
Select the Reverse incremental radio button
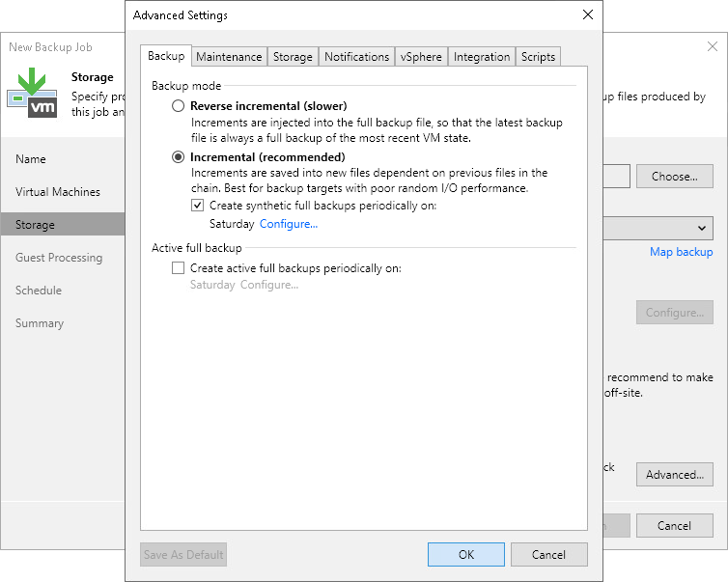tap(178, 106)
